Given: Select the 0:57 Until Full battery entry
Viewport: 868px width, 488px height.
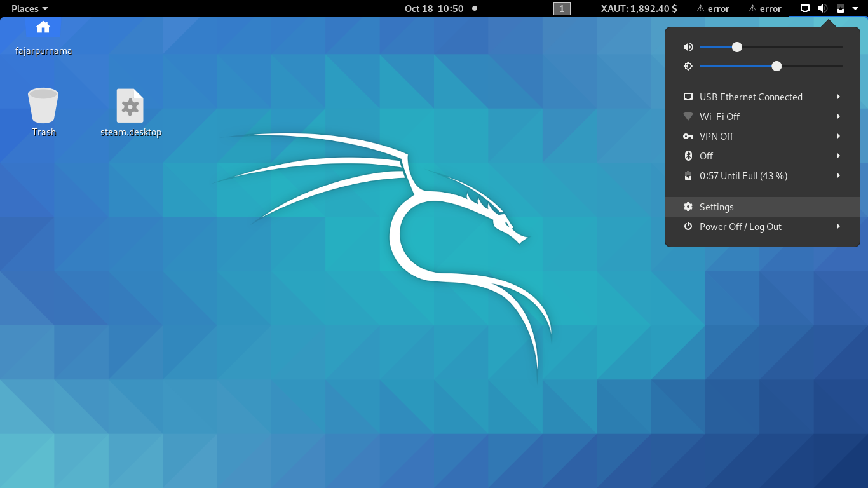Looking at the screenshot, I should 762,175.
